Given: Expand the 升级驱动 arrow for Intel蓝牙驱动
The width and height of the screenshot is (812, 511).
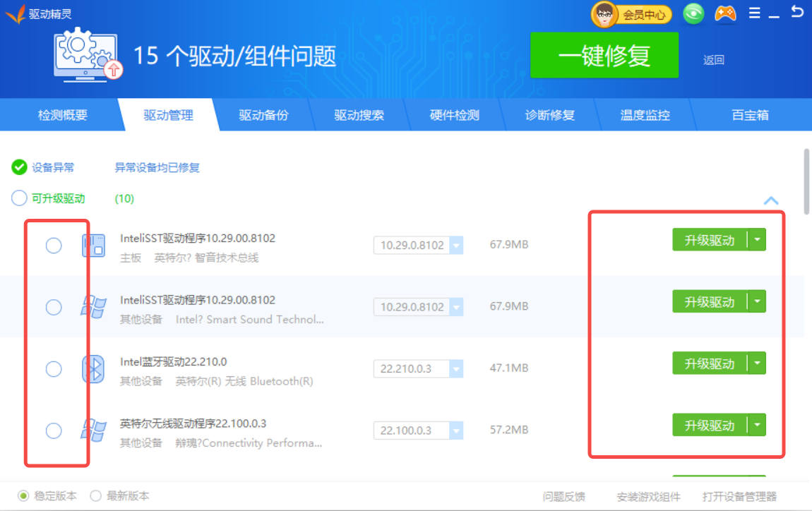Looking at the screenshot, I should point(757,364).
